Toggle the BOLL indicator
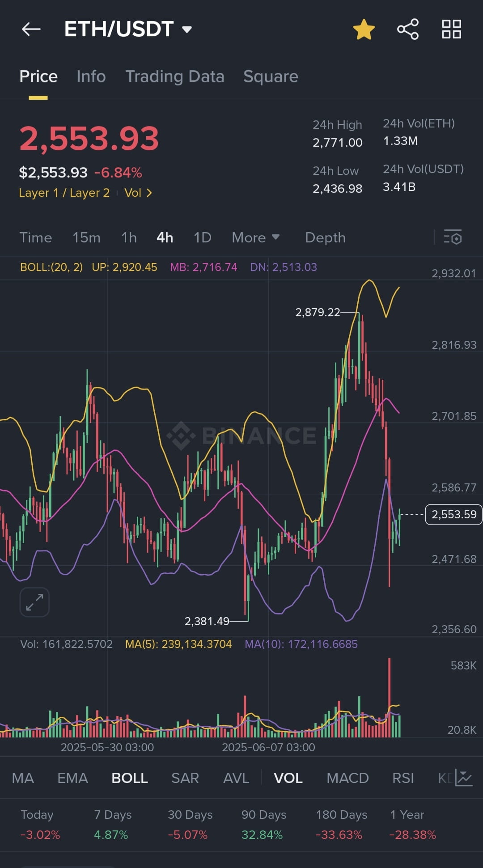The height and width of the screenshot is (868, 483). click(x=130, y=778)
